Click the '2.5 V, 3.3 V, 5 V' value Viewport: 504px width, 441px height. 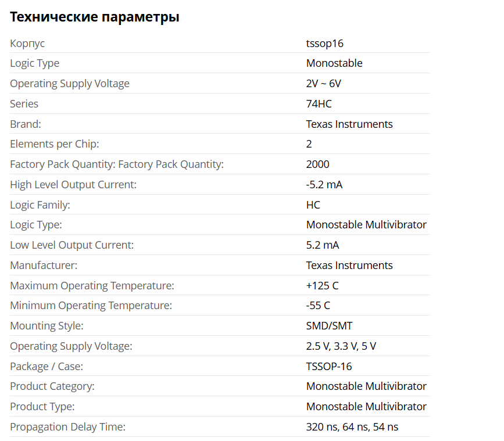(x=341, y=346)
